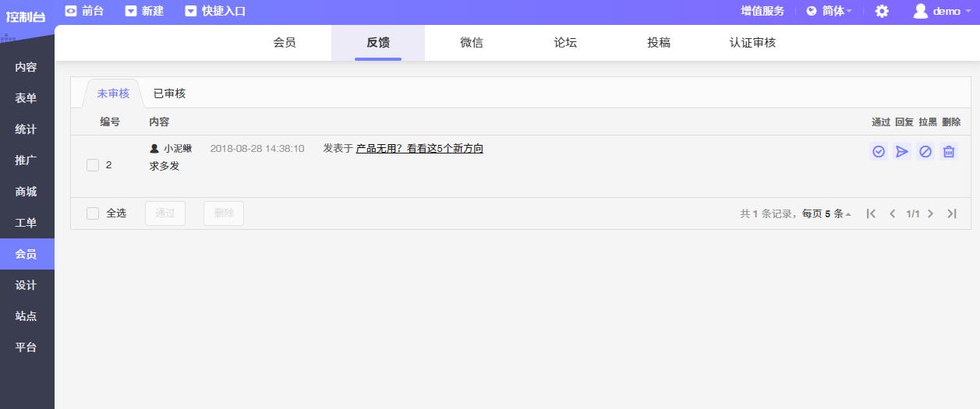
Task: Open 设计 in the sidebar
Action: pos(27,285)
